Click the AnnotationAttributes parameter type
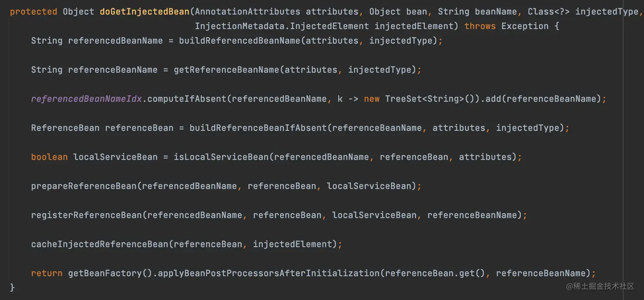 click(247, 12)
